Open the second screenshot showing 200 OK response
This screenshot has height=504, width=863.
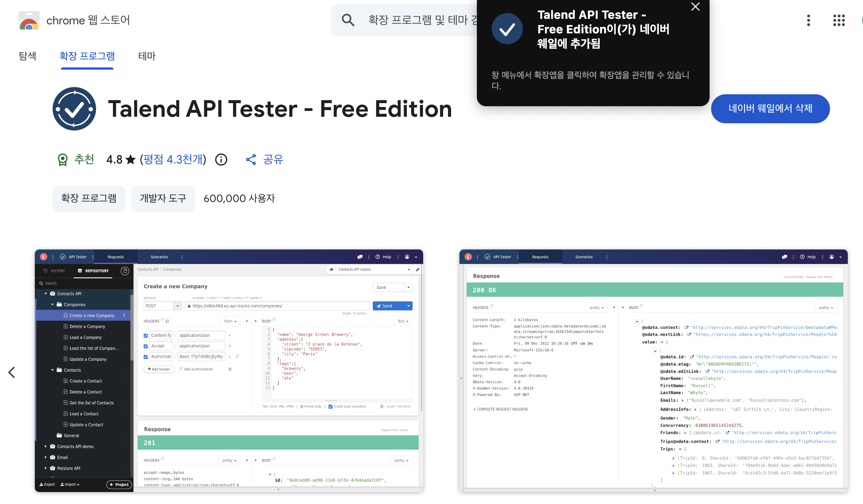point(653,371)
